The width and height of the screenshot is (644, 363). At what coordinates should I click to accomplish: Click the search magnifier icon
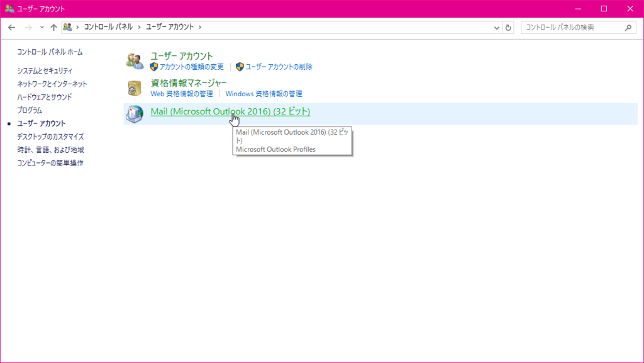coord(628,28)
